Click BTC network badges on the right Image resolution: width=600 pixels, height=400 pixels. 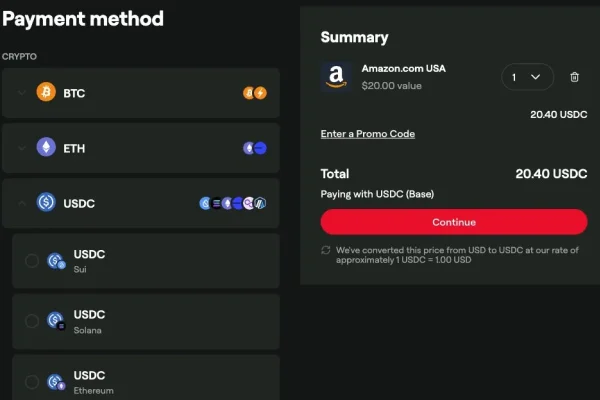click(x=255, y=93)
